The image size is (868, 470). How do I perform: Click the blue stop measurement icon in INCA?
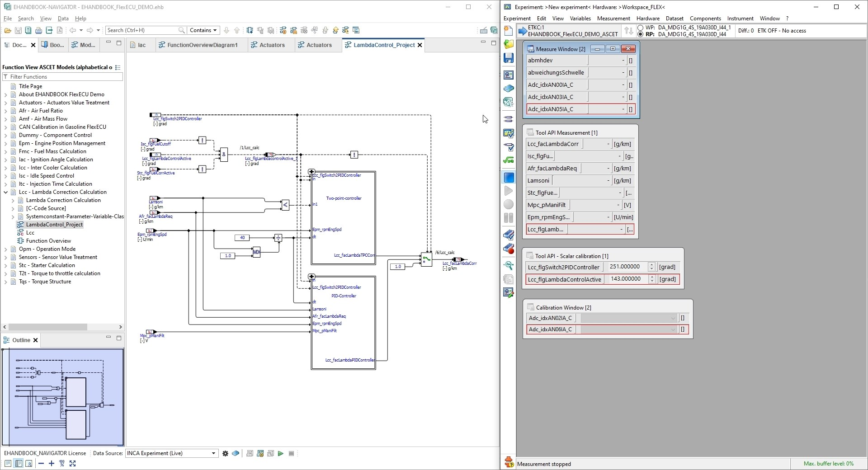click(x=509, y=178)
